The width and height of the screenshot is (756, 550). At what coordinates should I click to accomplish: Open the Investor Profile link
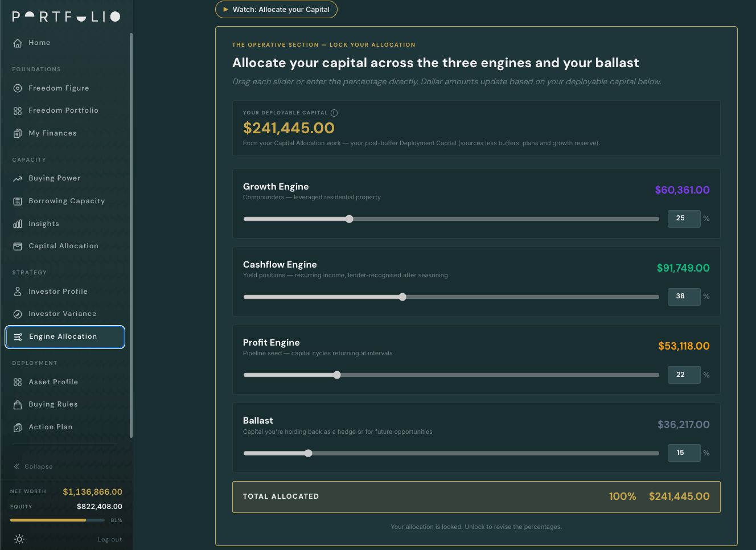point(65,292)
